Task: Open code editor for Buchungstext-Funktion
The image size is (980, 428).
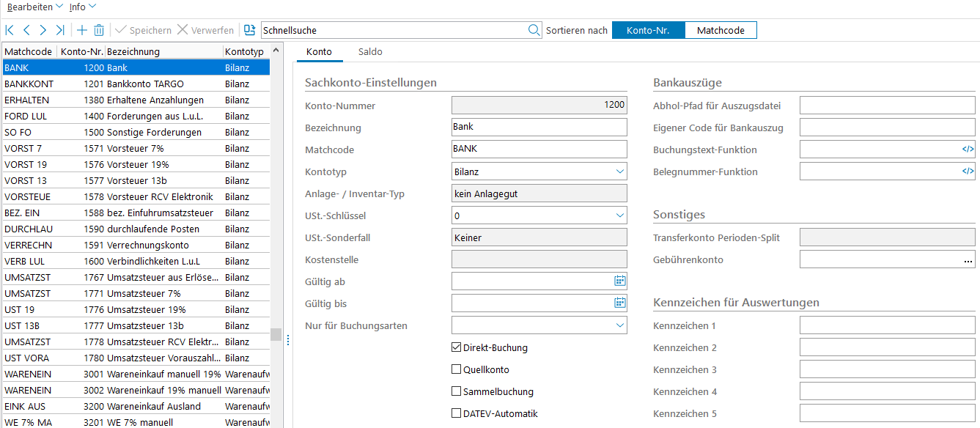Action: 968,150
